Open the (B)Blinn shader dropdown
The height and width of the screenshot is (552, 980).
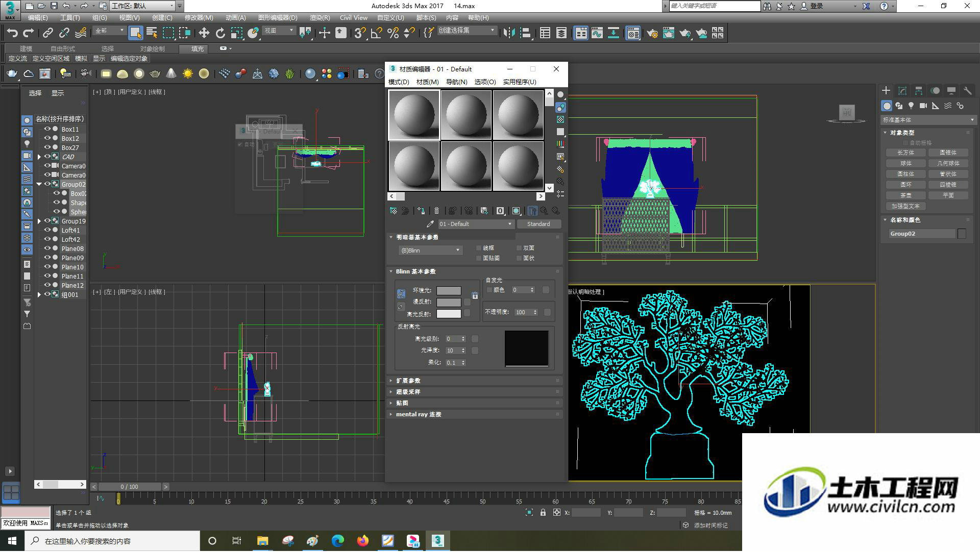[x=430, y=250]
